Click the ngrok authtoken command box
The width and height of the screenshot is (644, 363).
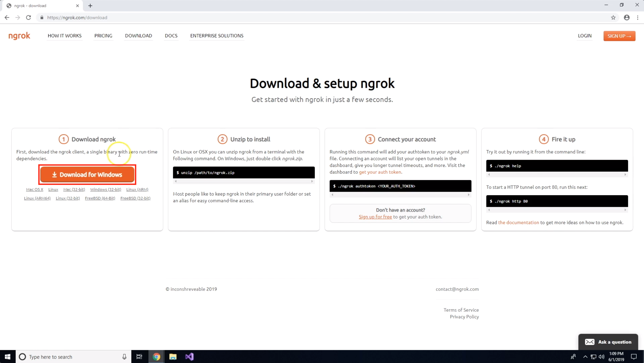pos(401,186)
